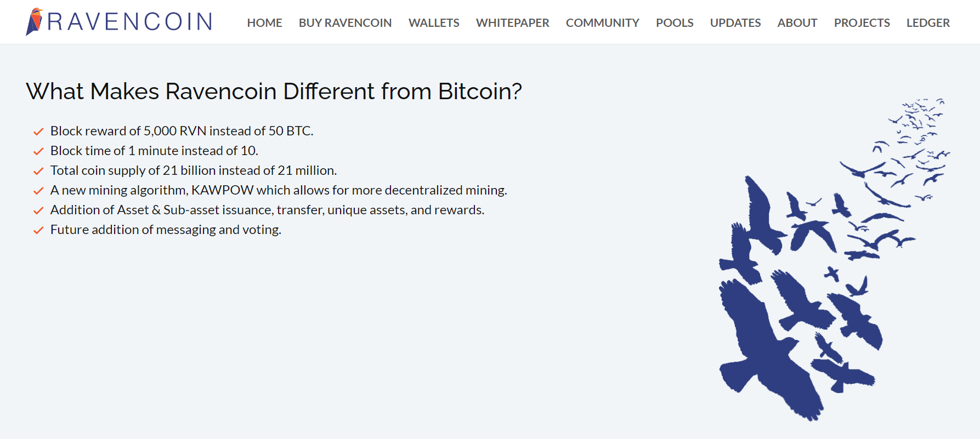Navigate to the Community section

click(x=602, y=23)
